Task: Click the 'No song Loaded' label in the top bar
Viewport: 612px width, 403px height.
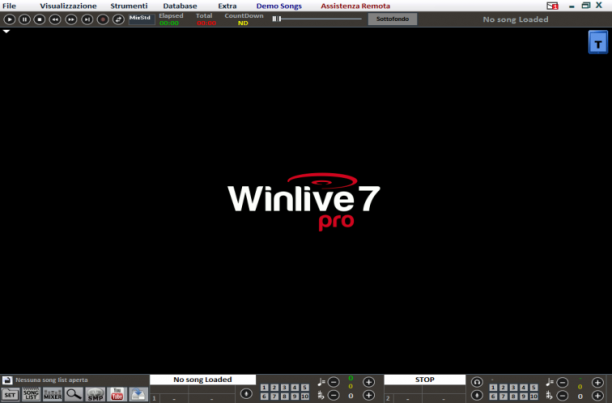Action: click(x=515, y=19)
